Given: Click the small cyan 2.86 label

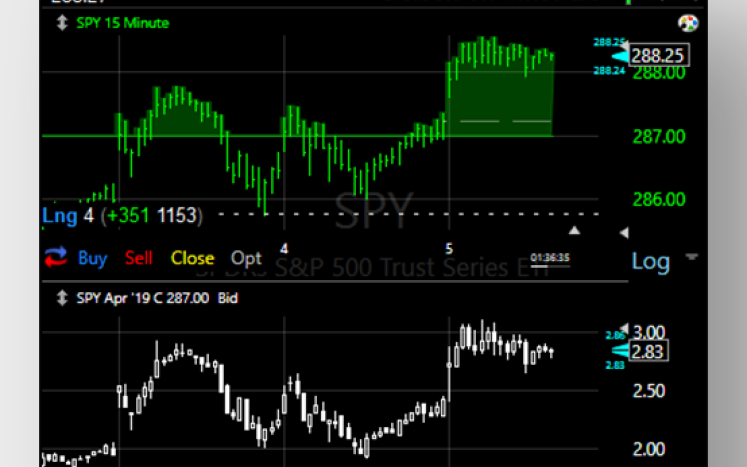Looking at the screenshot, I should [614, 336].
